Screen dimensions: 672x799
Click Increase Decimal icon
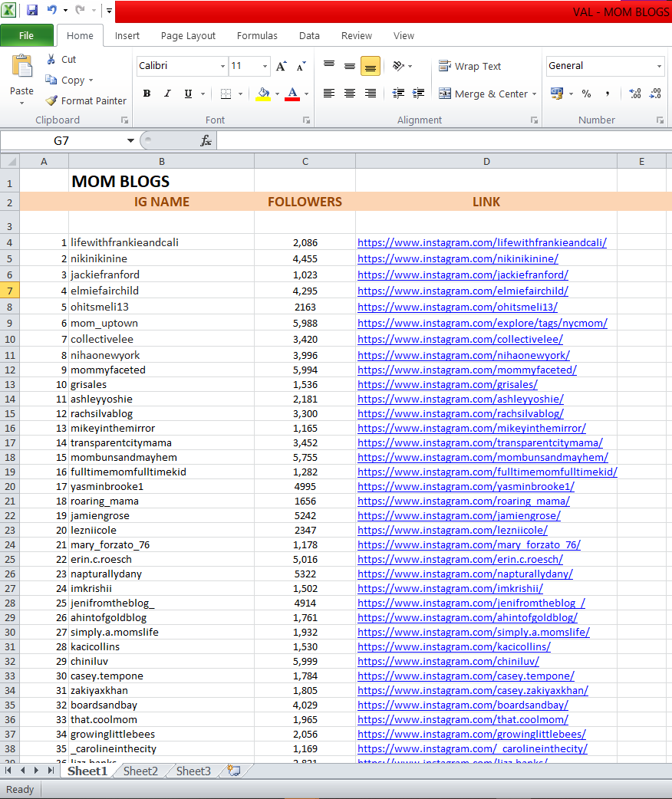634,94
